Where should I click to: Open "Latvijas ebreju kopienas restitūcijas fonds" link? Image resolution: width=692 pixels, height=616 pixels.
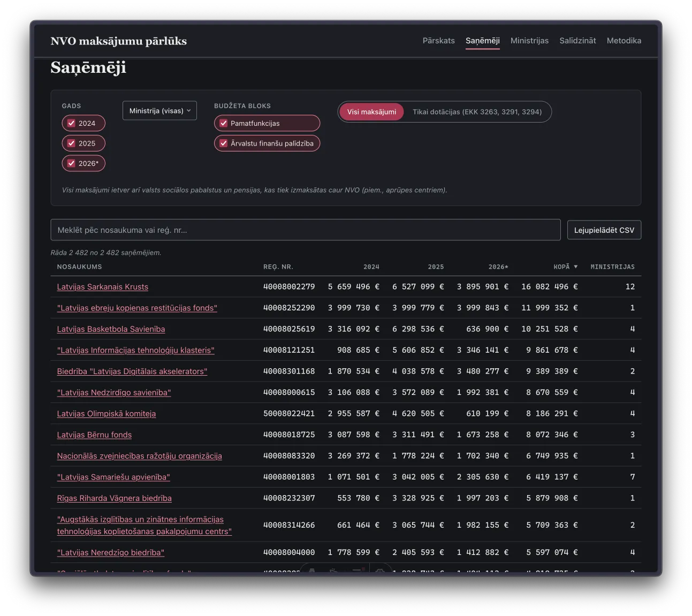click(137, 308)
